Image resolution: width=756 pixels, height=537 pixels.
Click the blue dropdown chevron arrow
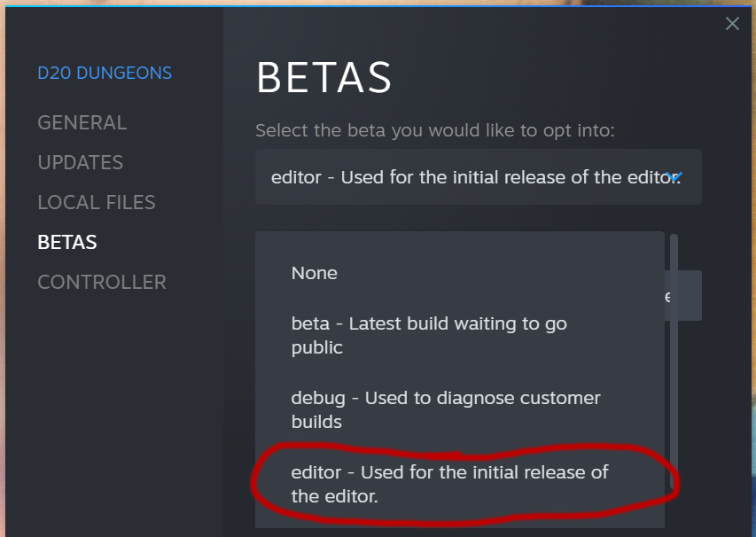point(674,177)
